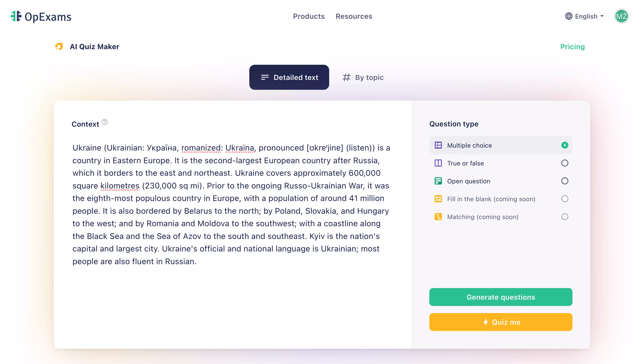This screenshot has height=364, width=644.
Task: Click the True or false columns icon
Action: pyautogui.click(x=438, y=163)
